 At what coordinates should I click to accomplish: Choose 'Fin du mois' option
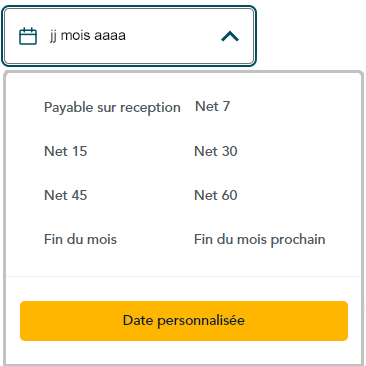pyautogui.click(x=80, y=239)
